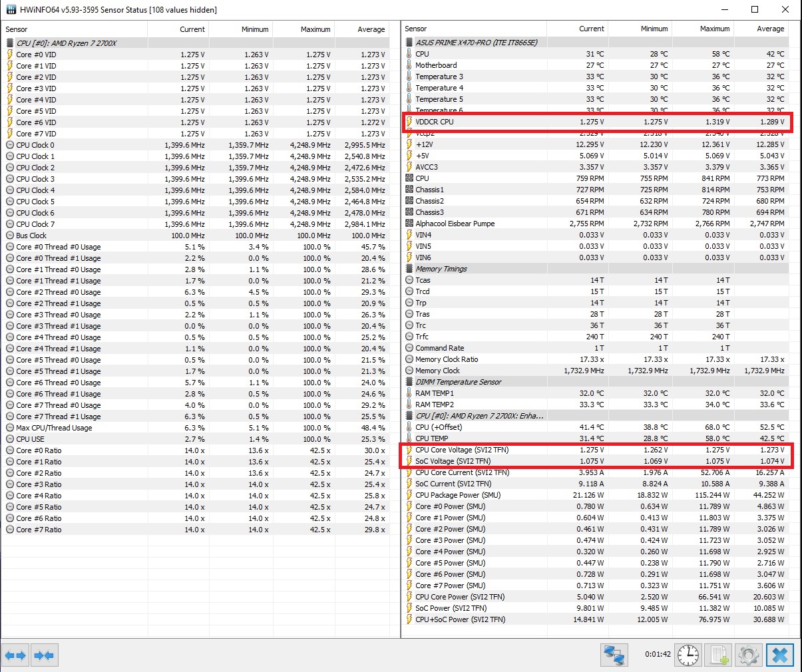This screenshot has width=802, height=672.
Task: Click thermometer icon beside Motherboard row
Action: click(409, 65)
